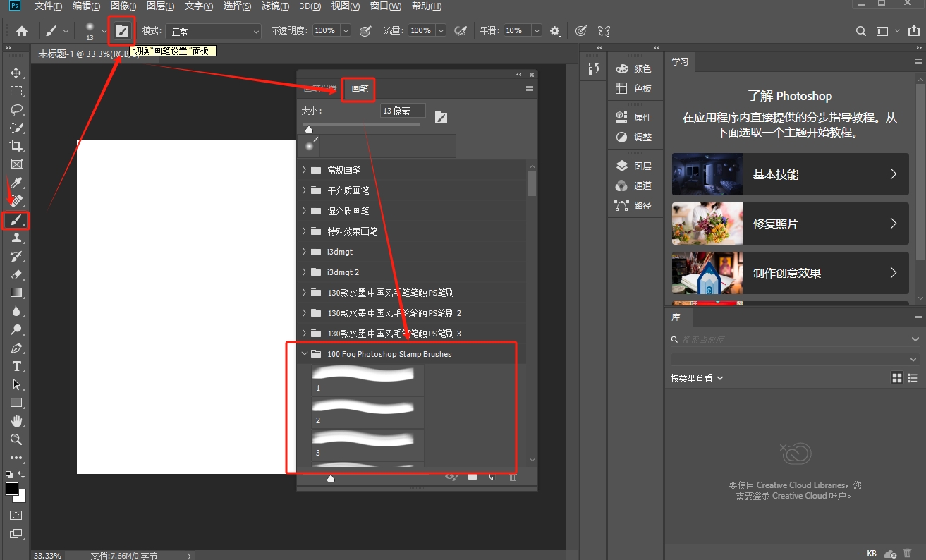This screenshot has width=926, height=560.
Task: Select fog brush thumbnail numbered 2
Action: coord(367,412)
